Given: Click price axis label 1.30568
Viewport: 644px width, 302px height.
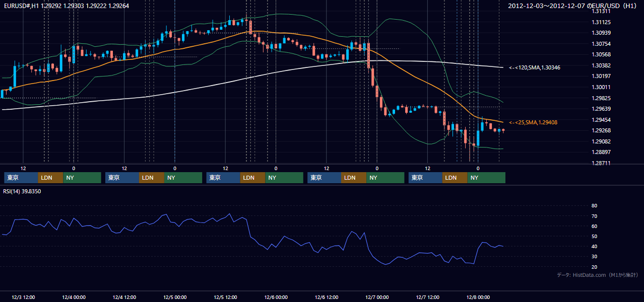Looking at the screenshot, I should pyautogui.click(x=601, y=55).
